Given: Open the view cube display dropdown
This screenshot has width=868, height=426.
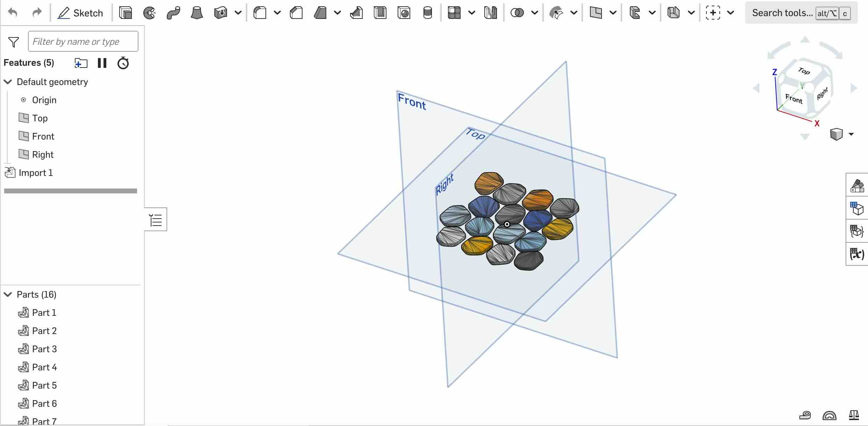Looking at the screenshot, I should pyautogui.click(x=851, y=134).
